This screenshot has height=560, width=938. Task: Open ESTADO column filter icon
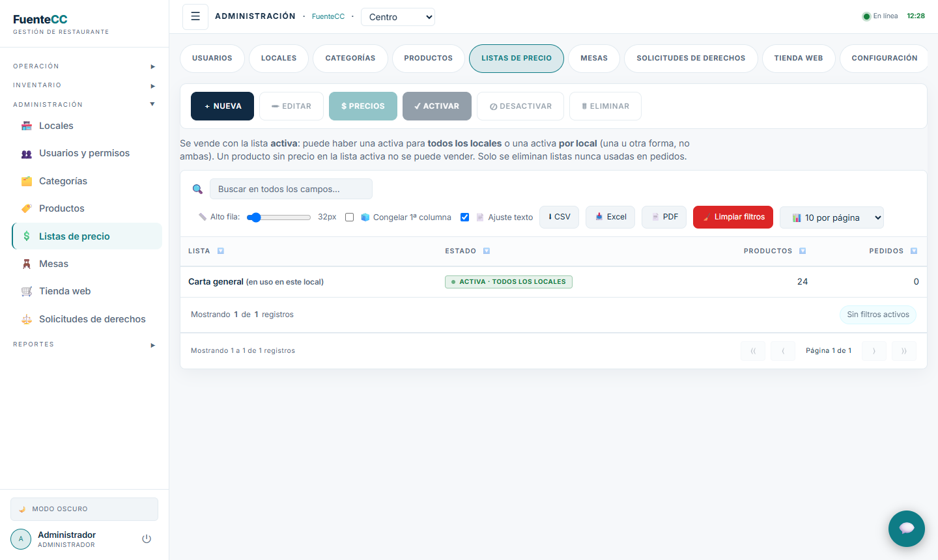[x=487, y=251]
